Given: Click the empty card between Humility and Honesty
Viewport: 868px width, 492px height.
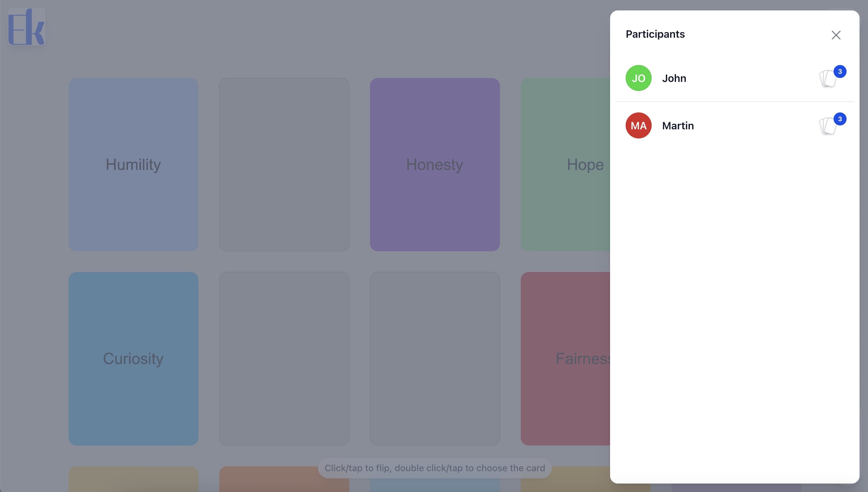Looking at the screenshot, I should point(284,164).
